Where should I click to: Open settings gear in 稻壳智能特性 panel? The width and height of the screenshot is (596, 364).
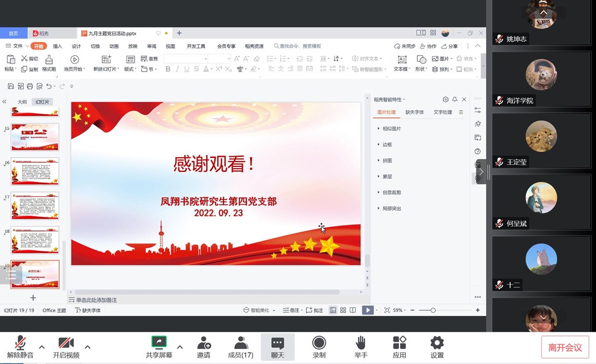(445, 100)
